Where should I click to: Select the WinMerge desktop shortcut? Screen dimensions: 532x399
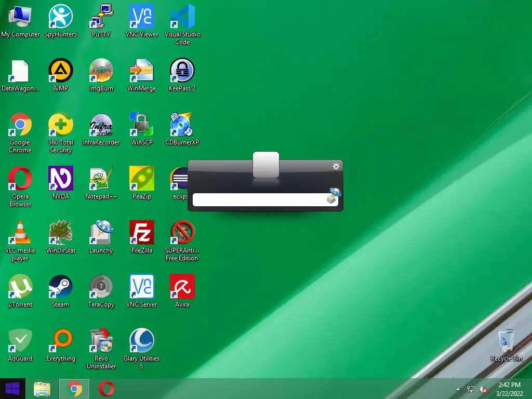pyautogui.click(x=142, y=75)
